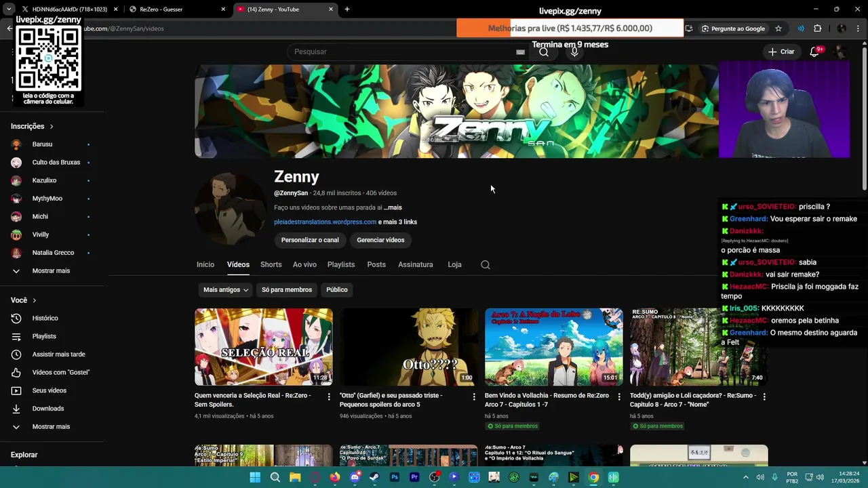Screen dimensions: 868x488
Task: Open options menu for Bem Vindo a Vollachia video
Action: coord(619,396)
